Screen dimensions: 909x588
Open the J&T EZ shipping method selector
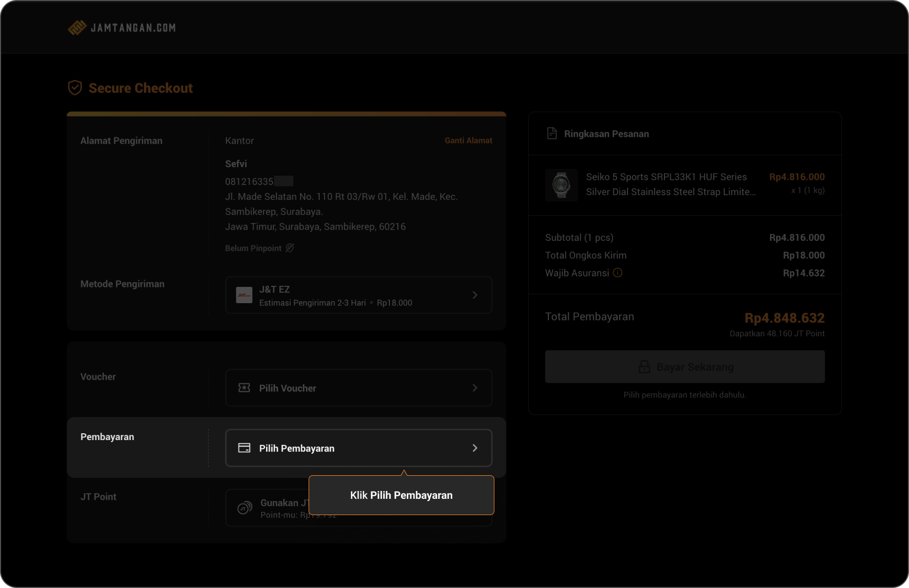[359, 295]
